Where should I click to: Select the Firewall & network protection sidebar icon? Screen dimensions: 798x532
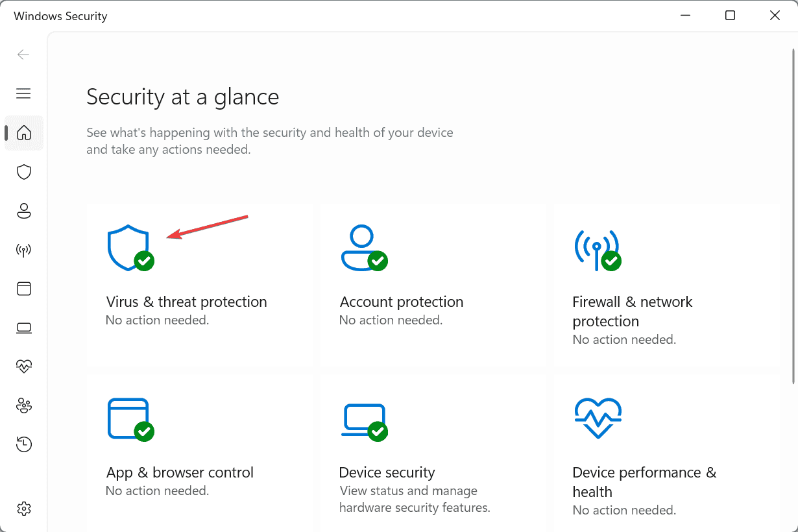coord(23,250)
